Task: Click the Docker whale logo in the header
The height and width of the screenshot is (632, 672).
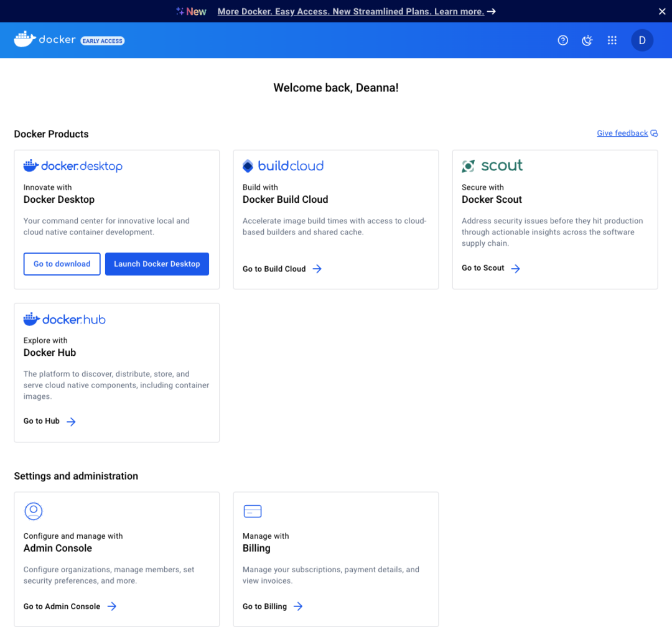Action: point(24,39)
